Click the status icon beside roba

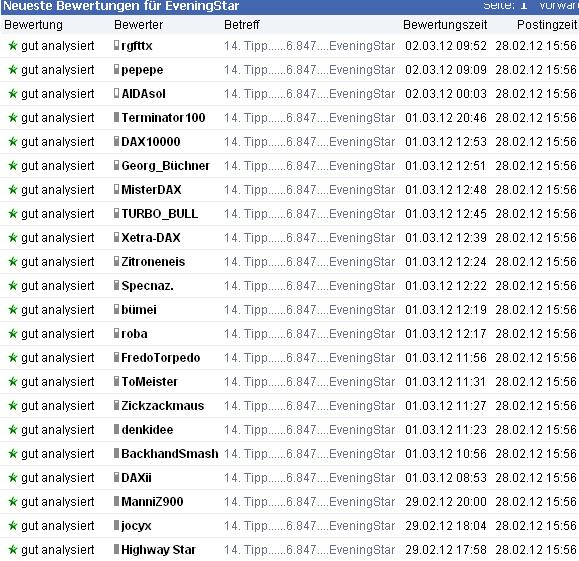point(116,333)
